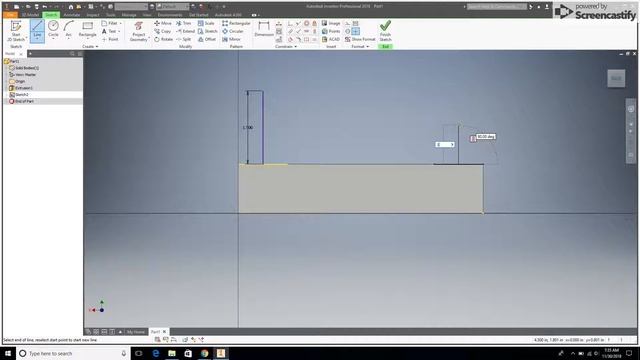Choose the Point tool

click(110, 39)
